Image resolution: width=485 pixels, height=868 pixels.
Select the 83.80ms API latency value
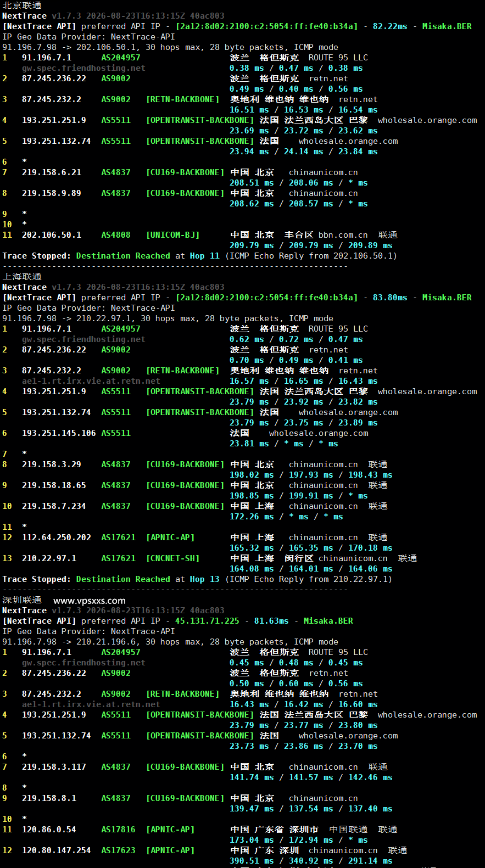click(390, 298)
